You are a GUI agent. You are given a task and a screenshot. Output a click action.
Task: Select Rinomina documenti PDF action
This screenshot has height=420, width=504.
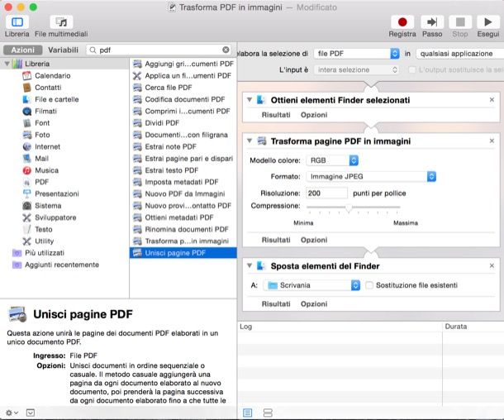click(183, 229)
